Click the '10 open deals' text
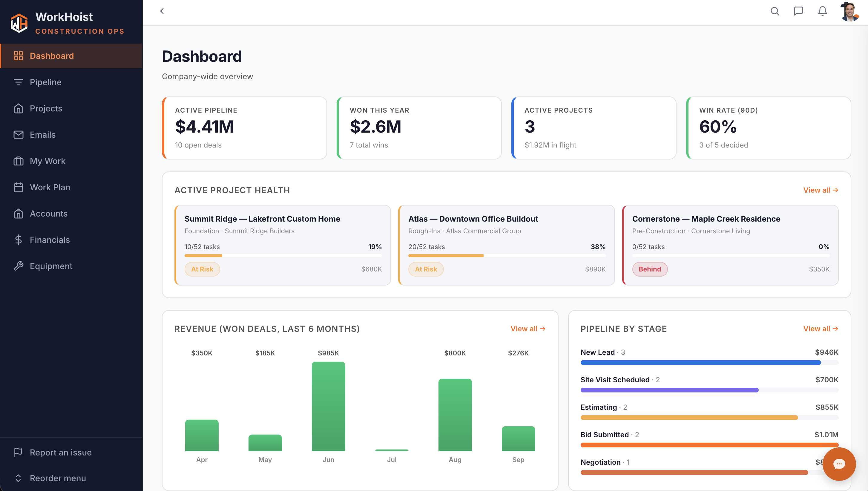Image resolution: width=868 pixels, height=491 pixels. pos(198,145)
